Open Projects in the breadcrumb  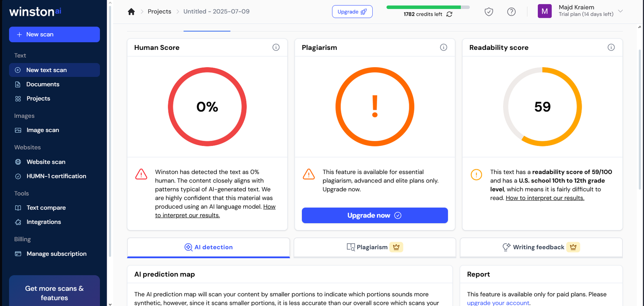pyautogui.click(x=159, y=12)
